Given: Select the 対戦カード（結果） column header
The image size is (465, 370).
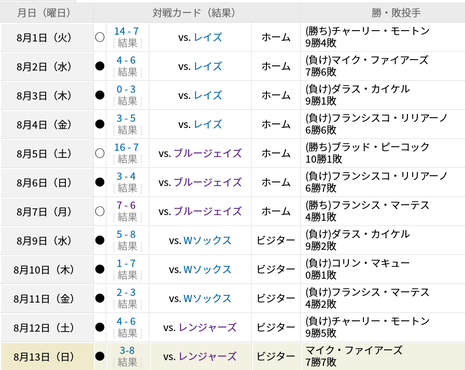Looking at the screenshot, I should [197, 13].
